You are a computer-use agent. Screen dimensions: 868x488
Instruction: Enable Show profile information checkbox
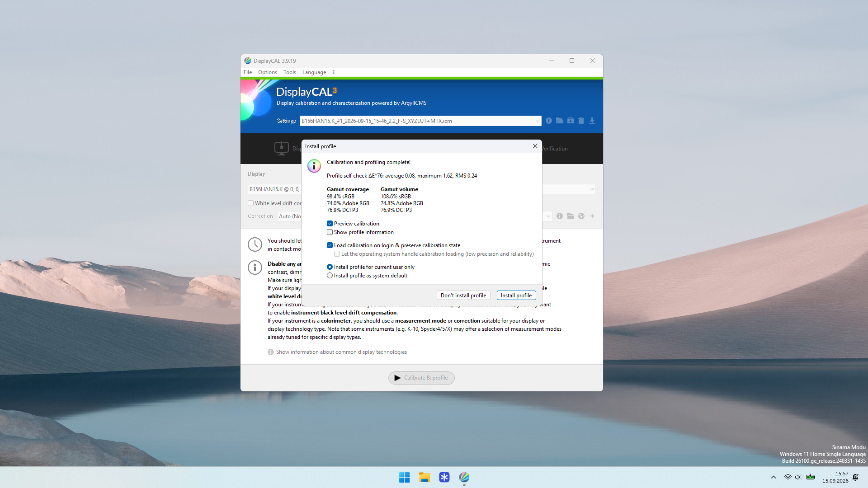(x=330, y=232)
